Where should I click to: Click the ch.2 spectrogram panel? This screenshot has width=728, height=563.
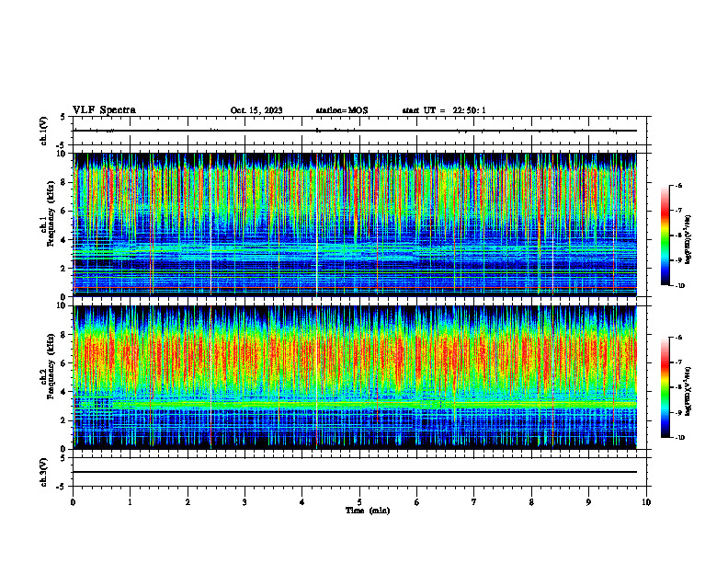355,377
